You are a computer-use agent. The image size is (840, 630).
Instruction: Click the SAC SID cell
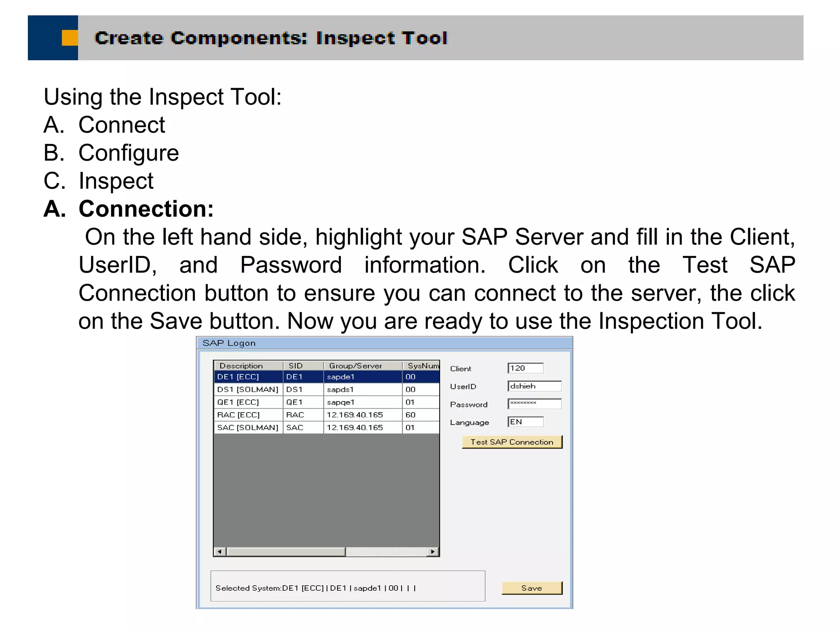click(x=304, y=427)
